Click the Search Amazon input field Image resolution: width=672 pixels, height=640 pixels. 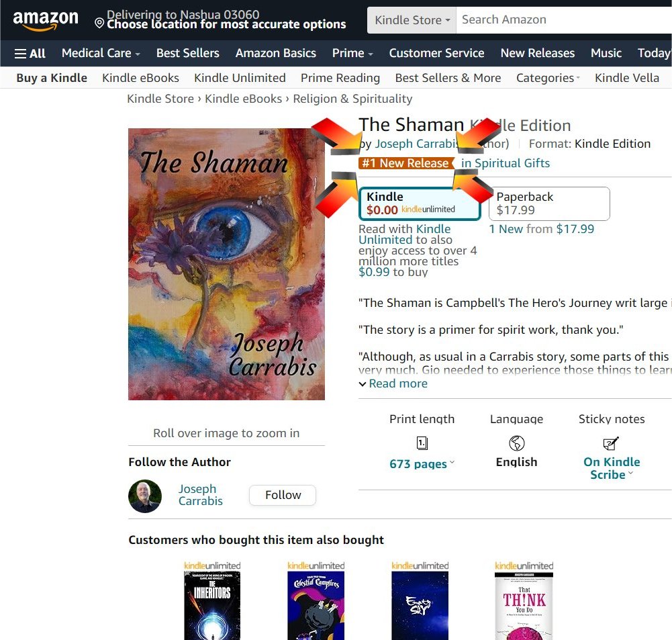tap(564, 20)
